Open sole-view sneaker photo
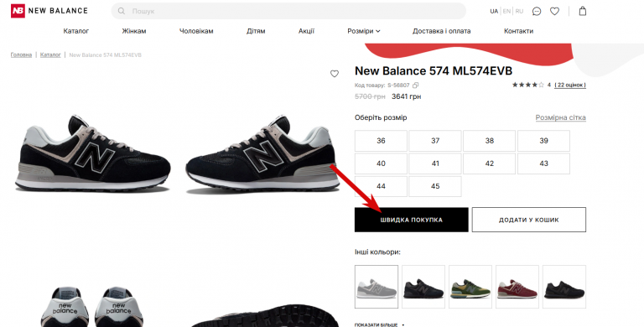Image resolution: width=644 pixels, height=327 pixels. 265,315
